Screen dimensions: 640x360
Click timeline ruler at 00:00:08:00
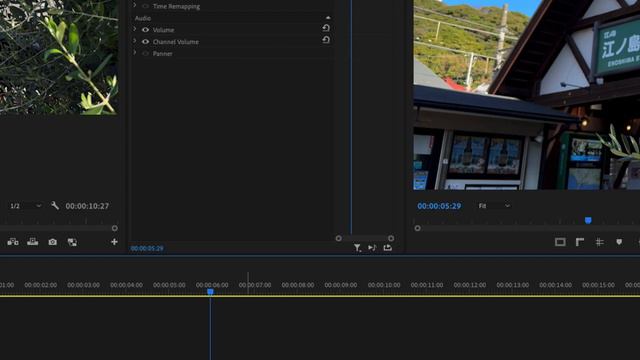(298, 285)
